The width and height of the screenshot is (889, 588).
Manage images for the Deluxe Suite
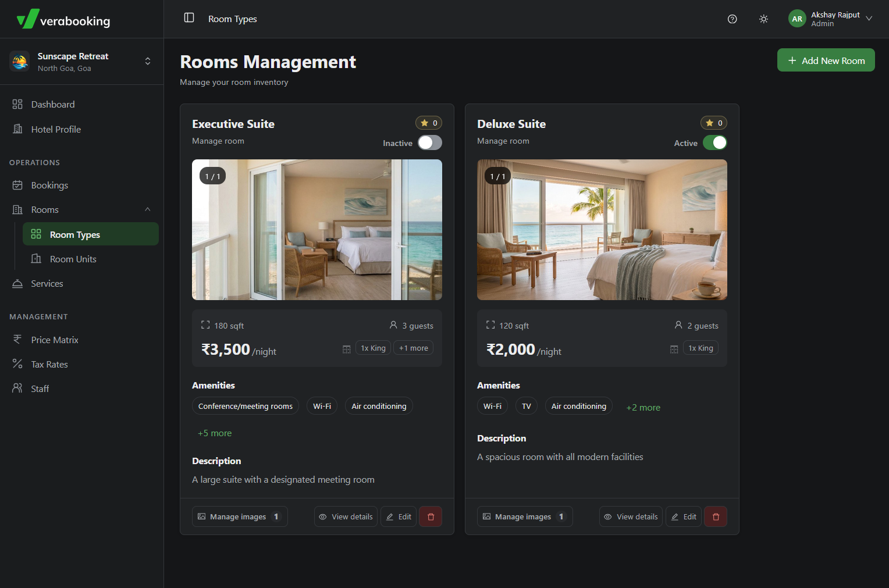pos(525,516)
